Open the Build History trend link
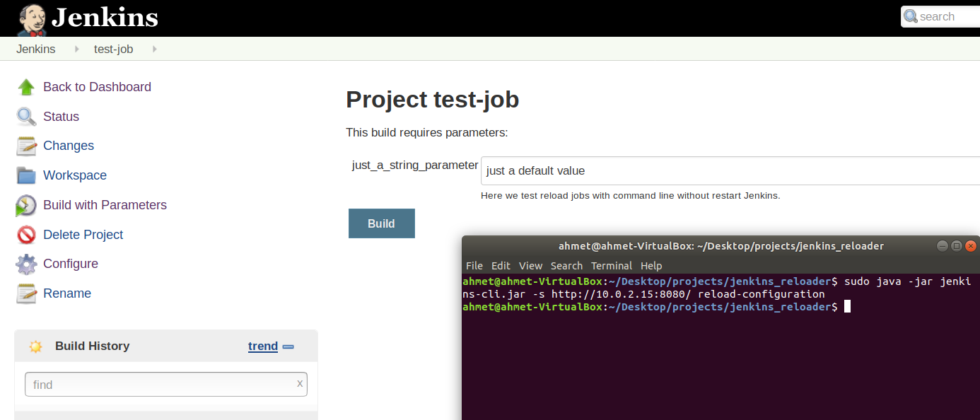The width and height of the screenshot is (980, 420). [262, 346]
